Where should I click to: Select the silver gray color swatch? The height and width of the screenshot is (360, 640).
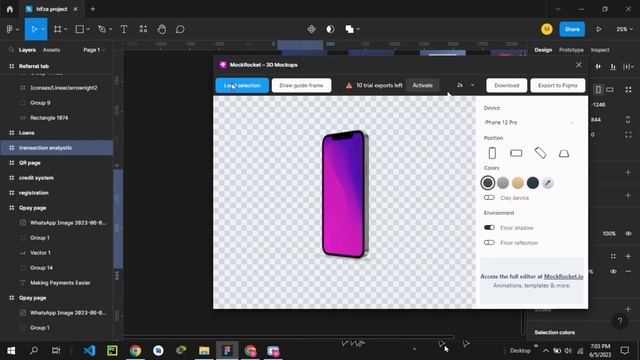click(x=503, y=183)
